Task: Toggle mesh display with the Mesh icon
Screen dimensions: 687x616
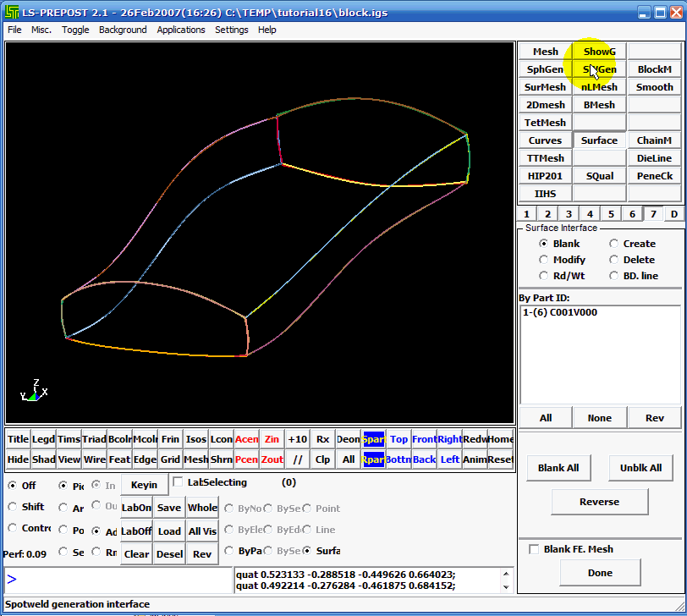Action: (x=196, y=458)
